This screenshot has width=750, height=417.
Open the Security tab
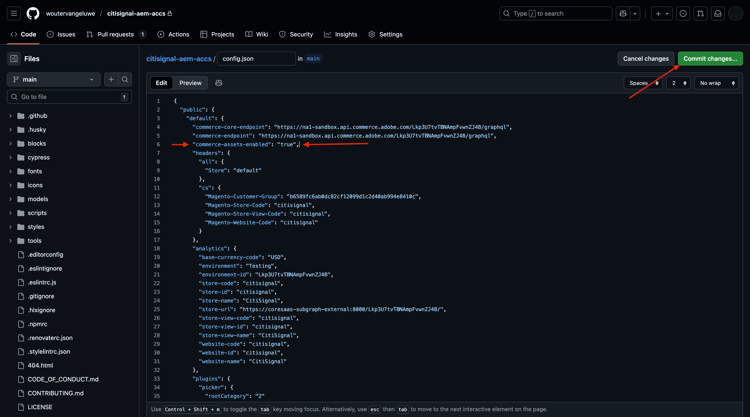[x=296, y=34]
